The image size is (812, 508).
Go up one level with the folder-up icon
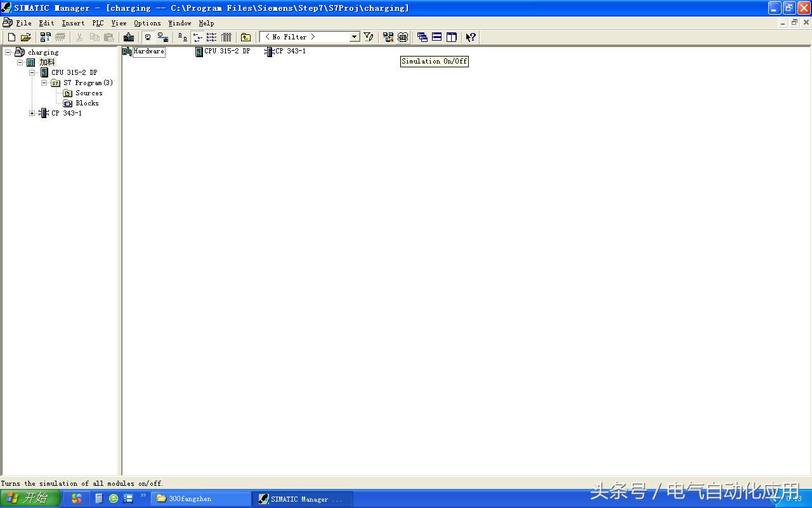point(246,37)
